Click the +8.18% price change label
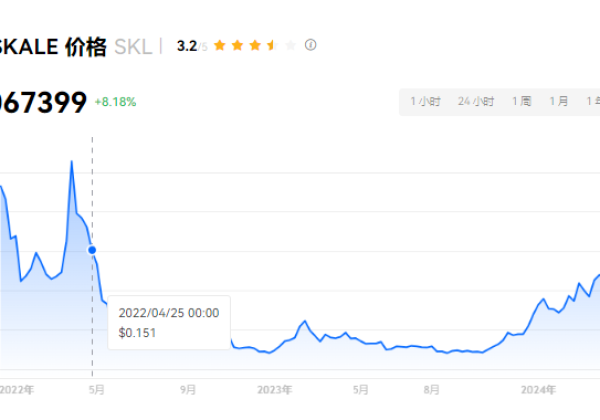 click(x=115, y=102)
